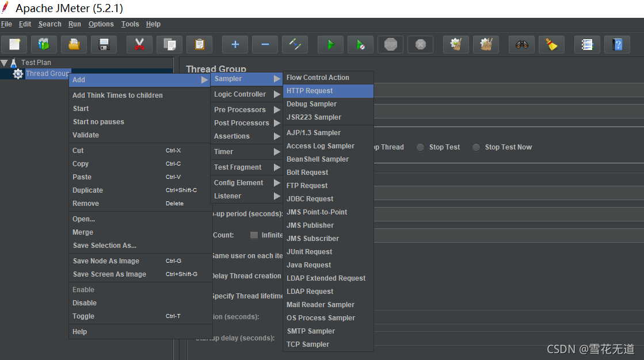This screenshot has width=644, height=360.
Task: Toggle the Infinite loop count checkbox
Action: (x=254, y=235)
